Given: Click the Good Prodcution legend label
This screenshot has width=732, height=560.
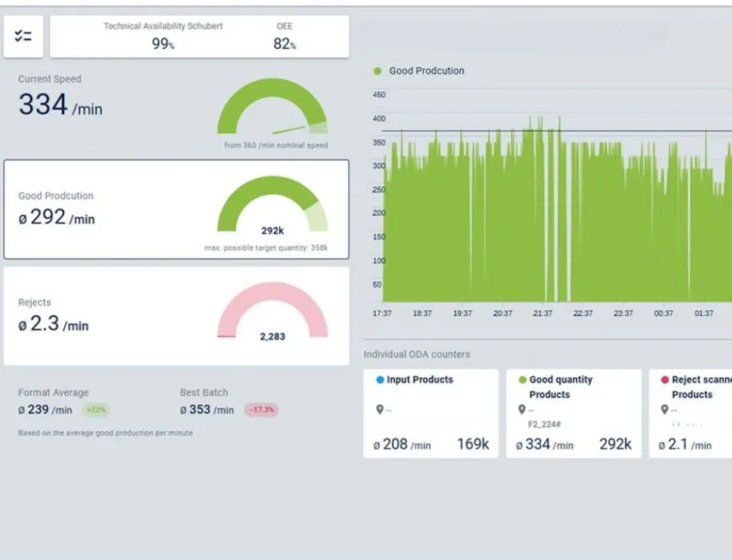Looking at the screenshot, I should (x=426, y=71).
